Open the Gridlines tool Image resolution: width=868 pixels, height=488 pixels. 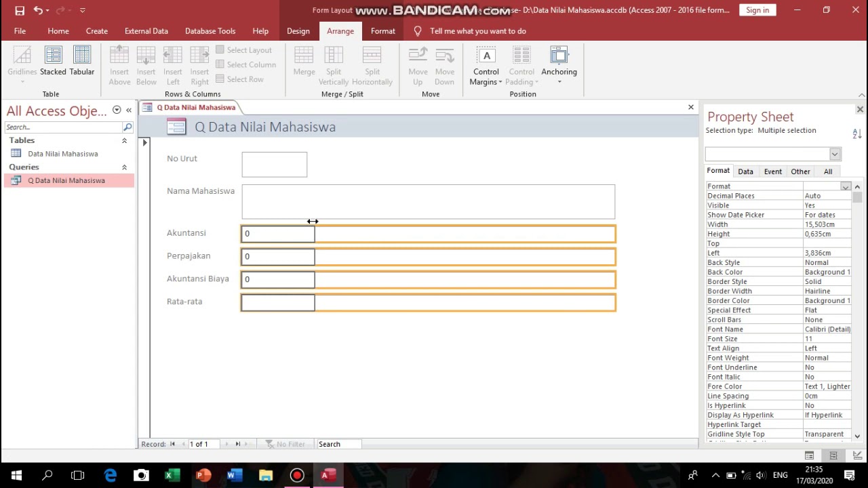(x=22, y=65)
